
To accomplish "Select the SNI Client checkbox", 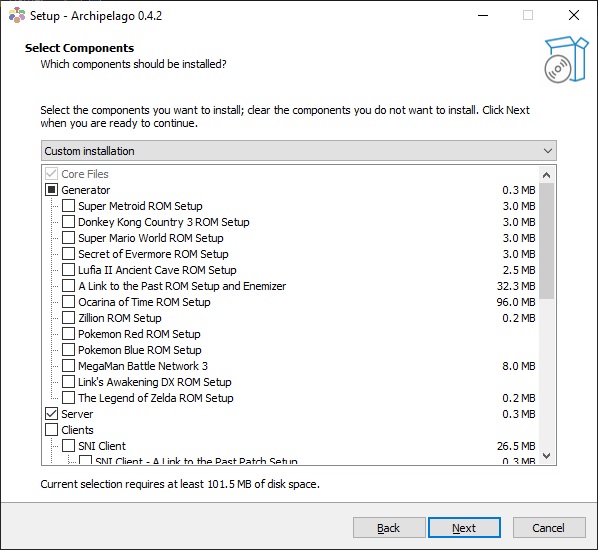I will (68, 445).
